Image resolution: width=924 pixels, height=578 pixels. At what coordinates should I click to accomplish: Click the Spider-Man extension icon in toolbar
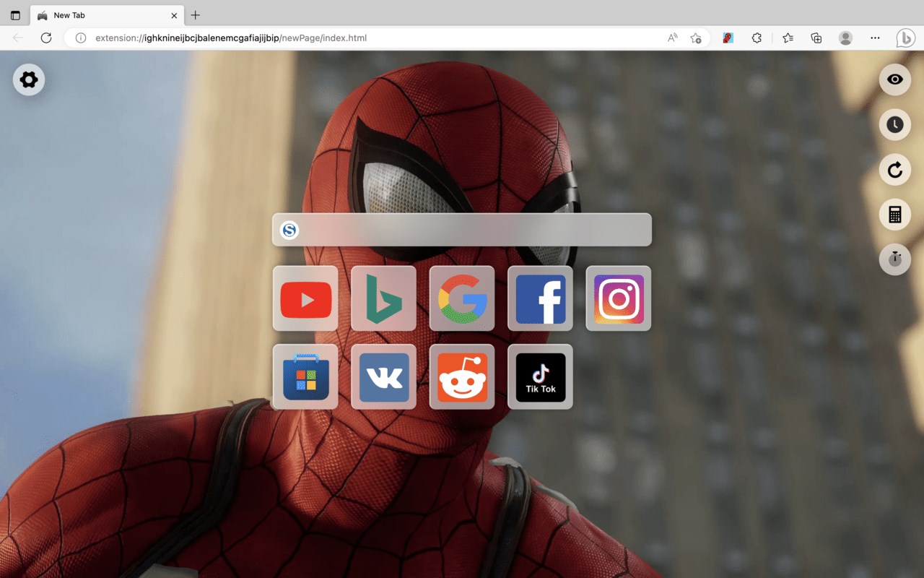[728, 38]
